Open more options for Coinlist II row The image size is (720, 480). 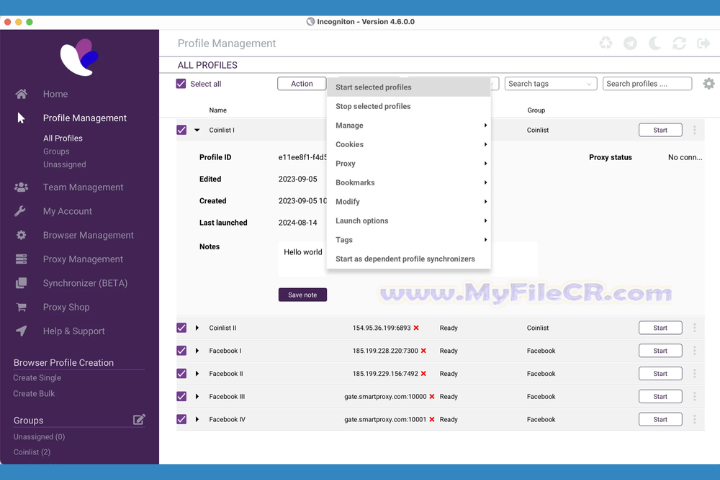tap(694, 328)
